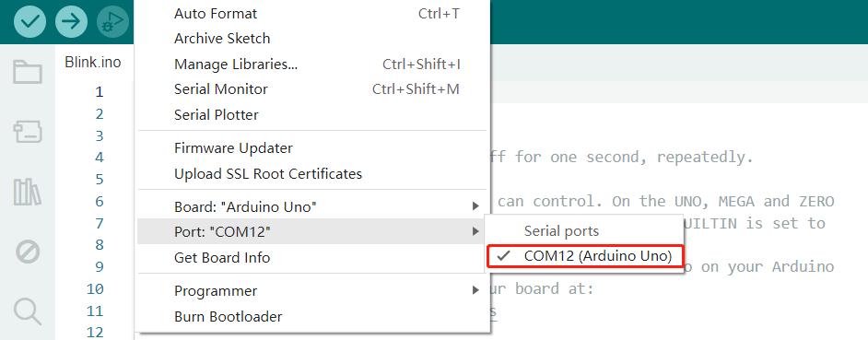Open the Debug panel sidebar icon

coord(28,252)
